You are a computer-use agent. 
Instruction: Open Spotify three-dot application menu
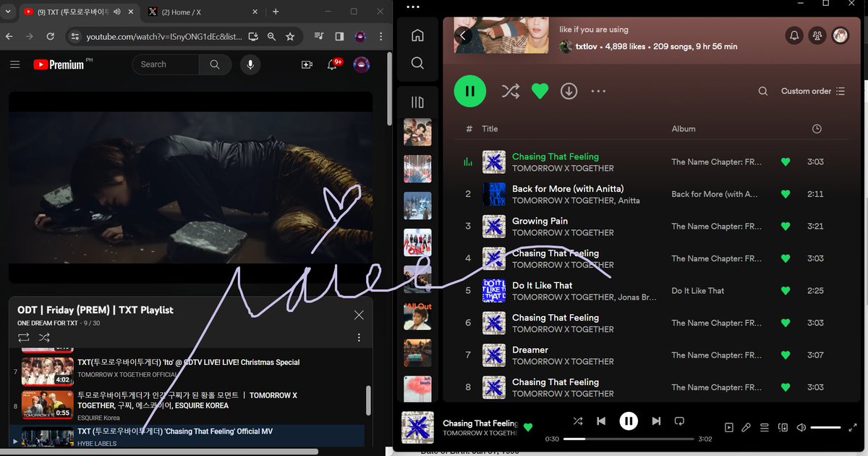point(413,7)
